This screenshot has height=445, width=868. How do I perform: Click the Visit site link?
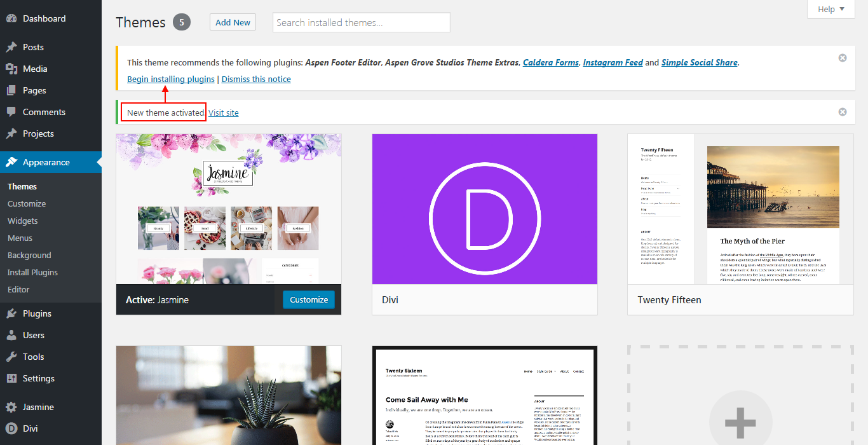point(224,113)
